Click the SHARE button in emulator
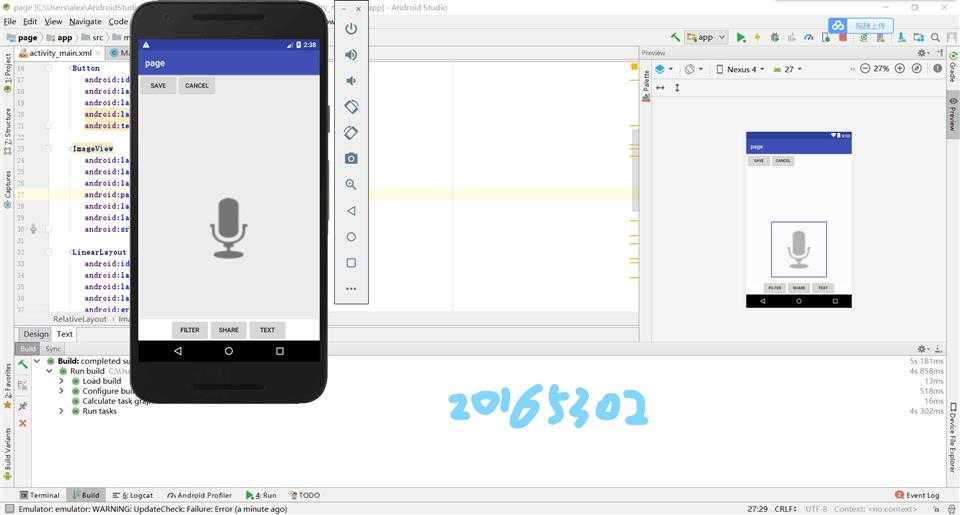 (228, 330)
